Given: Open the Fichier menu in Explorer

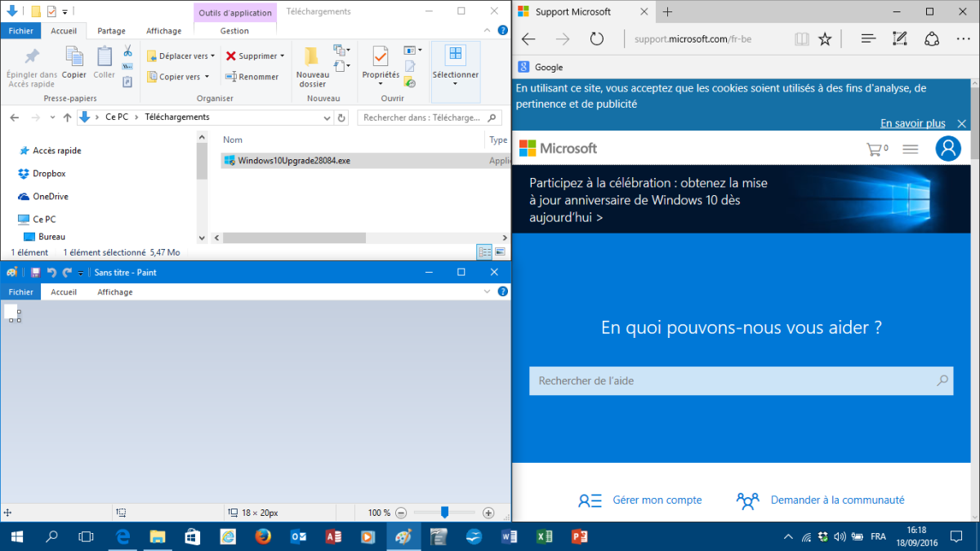Looking at the screenshot, I should tap(20, 31).
